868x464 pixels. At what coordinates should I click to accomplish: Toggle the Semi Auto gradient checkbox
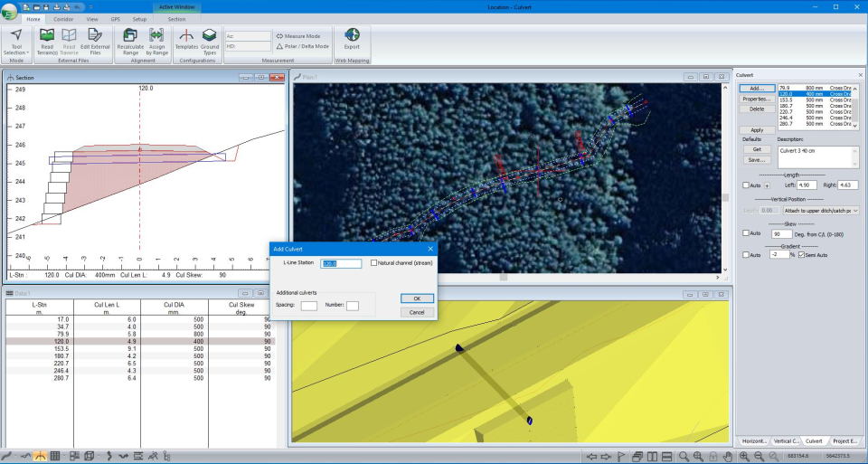click(801, 255)
